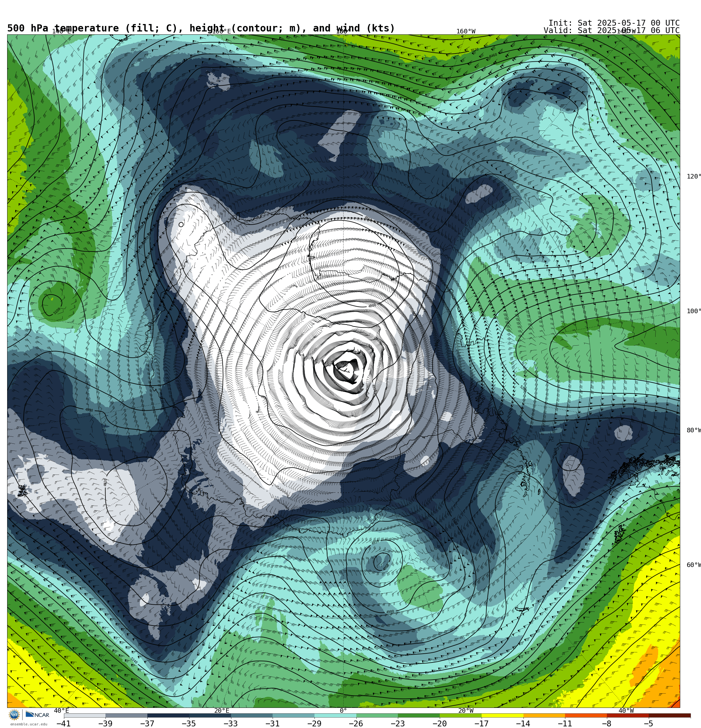701x728 pixels.
Task: Select the -31 colorbar tick label
Action: pos(272,723)
